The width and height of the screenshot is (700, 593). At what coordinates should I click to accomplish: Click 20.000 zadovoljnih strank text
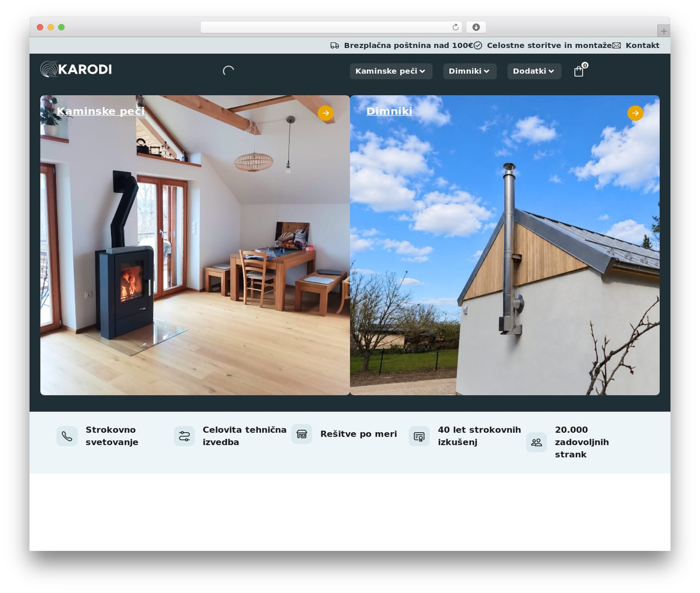(582, 442)
